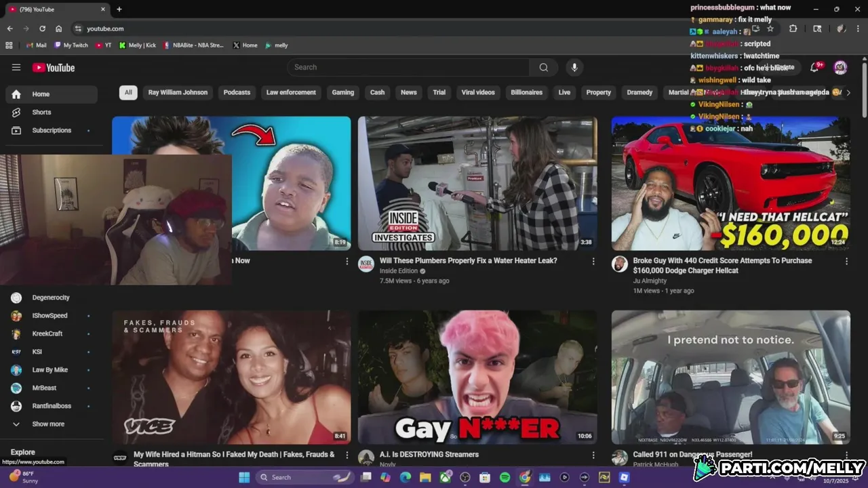Click the Windows taskbar search box
Image resolution: width=868 pixels, height=488 pixels.
[305, 477]
